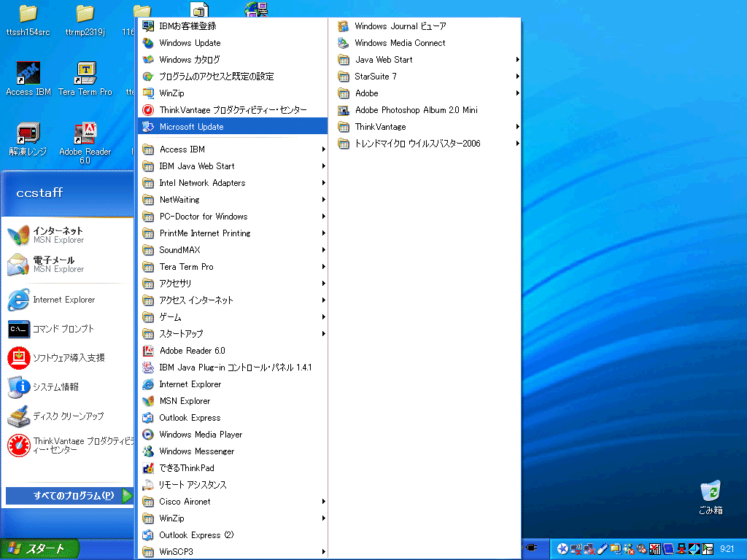Image resolution: width=747 pixels, height=560 pixels.
Task: Expand the Cisco Aironet submenu arrow
Action: tap(323, 502)
